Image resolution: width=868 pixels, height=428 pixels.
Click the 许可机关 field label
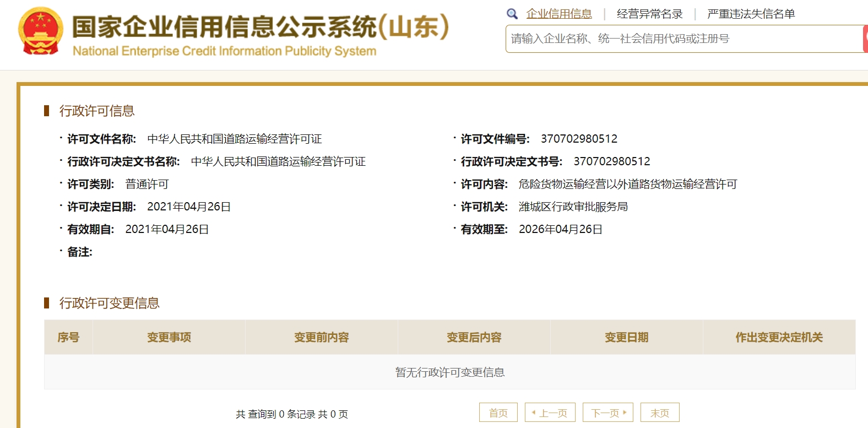pyautogui.click(x=484, y=207)
